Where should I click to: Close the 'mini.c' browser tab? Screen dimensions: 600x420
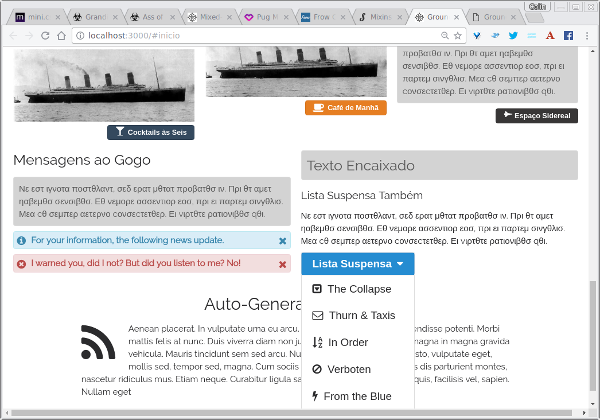pyautogui.click(x=58, y=17)
